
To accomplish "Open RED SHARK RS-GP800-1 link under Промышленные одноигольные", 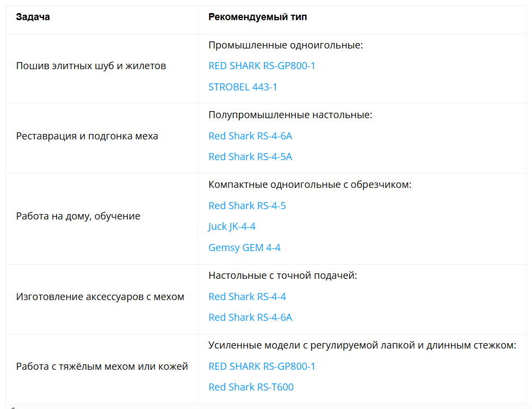I will 262,66.
